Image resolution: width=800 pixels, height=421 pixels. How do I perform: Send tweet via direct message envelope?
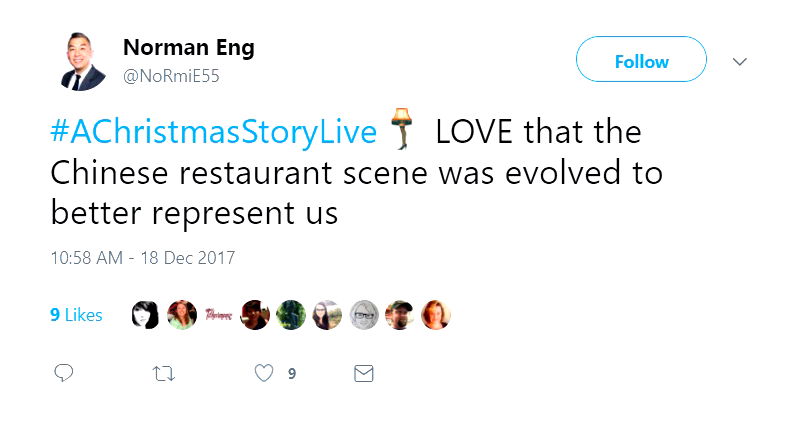point(364,373)
